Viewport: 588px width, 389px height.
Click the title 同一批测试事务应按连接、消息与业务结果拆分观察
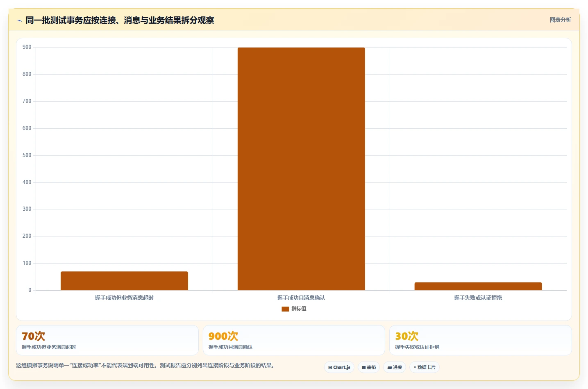(x=120, y=20)
